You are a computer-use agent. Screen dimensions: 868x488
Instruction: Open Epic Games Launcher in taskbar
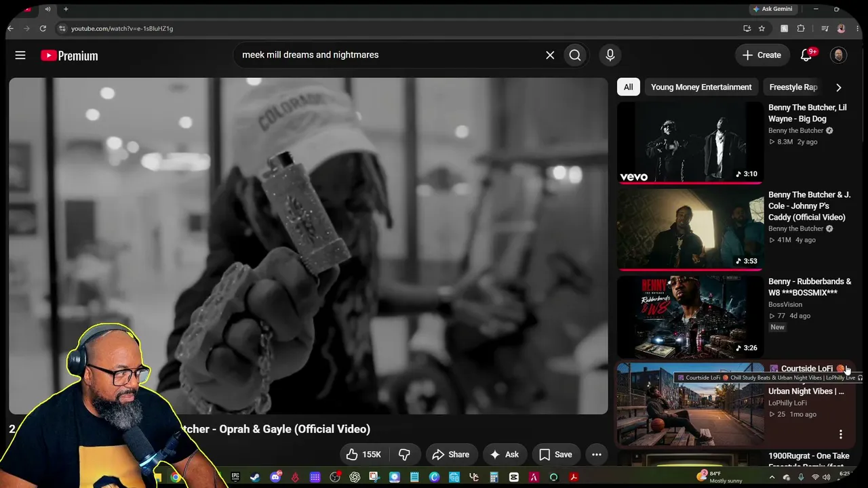click(235, 477)
